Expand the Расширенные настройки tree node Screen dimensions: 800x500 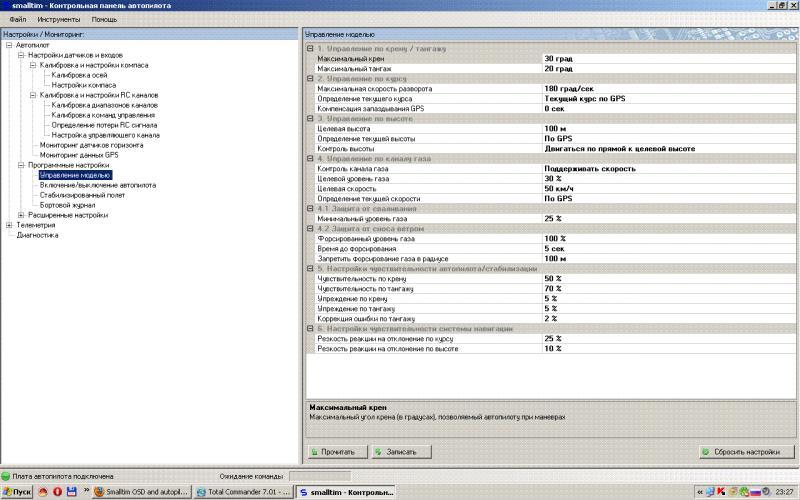[x=21, y=215]
